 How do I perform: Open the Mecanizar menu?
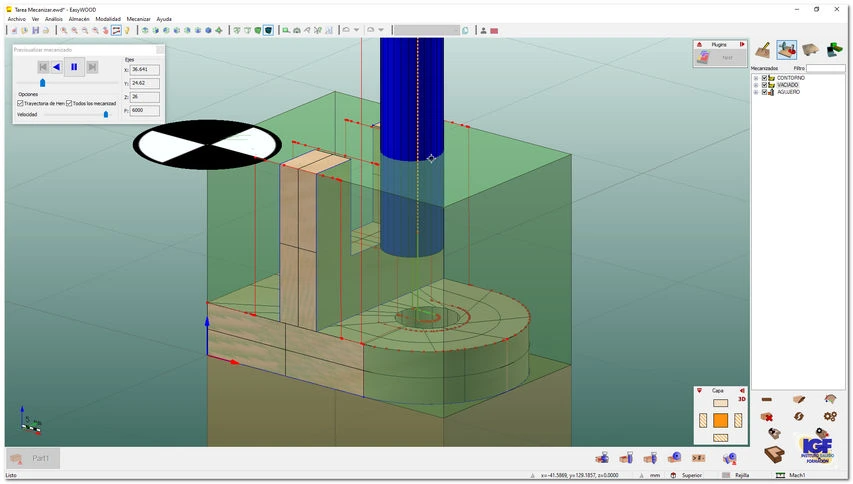tap(138, 19)
